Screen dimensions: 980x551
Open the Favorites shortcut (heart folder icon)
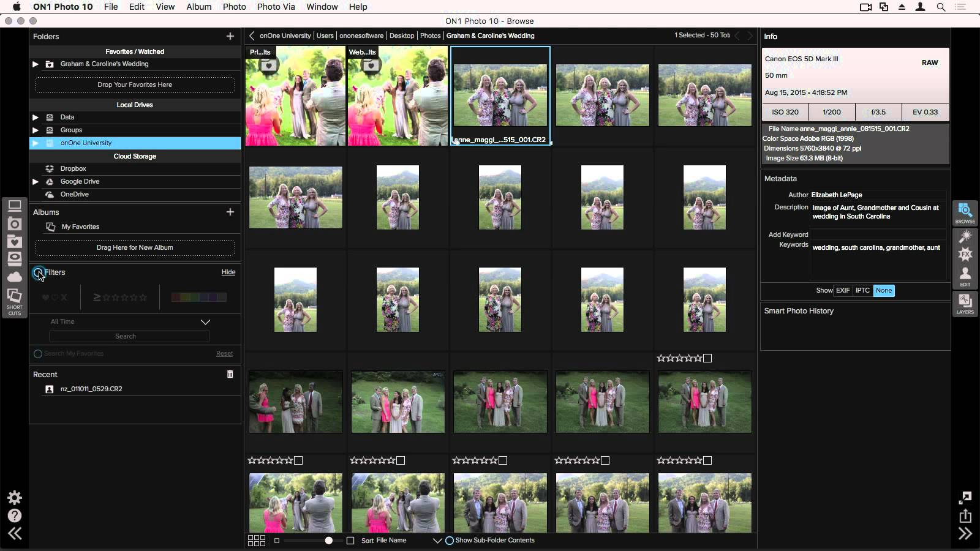(x=15, y=242)
